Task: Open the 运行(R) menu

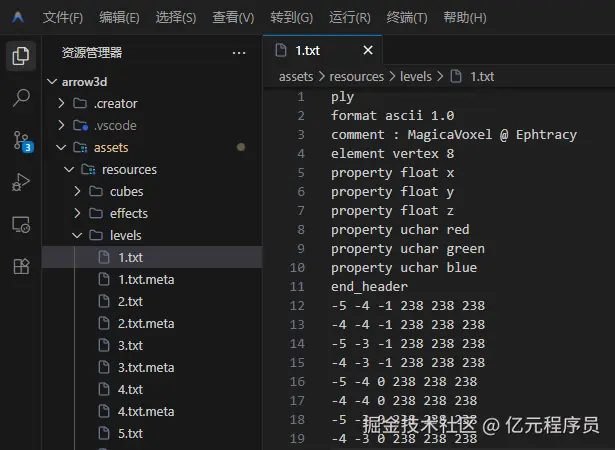Action: (x=349, y=17)
